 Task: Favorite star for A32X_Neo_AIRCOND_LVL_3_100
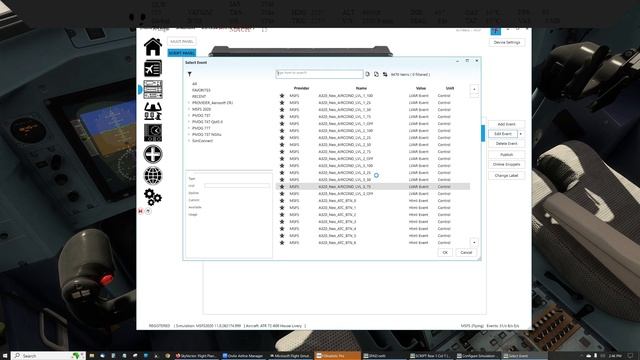tap(282, 166)
